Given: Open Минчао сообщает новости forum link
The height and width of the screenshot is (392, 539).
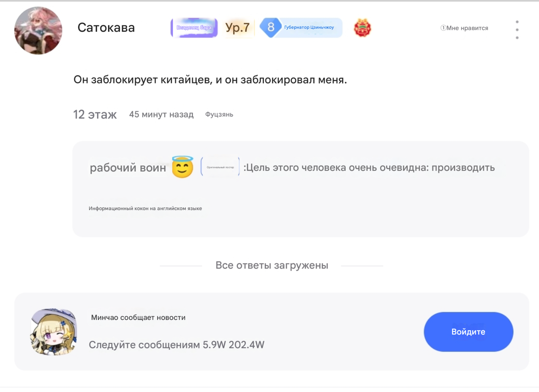Looking at the screenshot, I should 138,317.
